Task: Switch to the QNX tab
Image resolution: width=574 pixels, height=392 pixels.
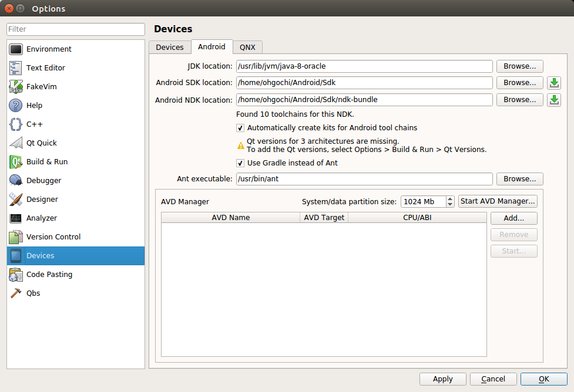Action: click(247, 47)
